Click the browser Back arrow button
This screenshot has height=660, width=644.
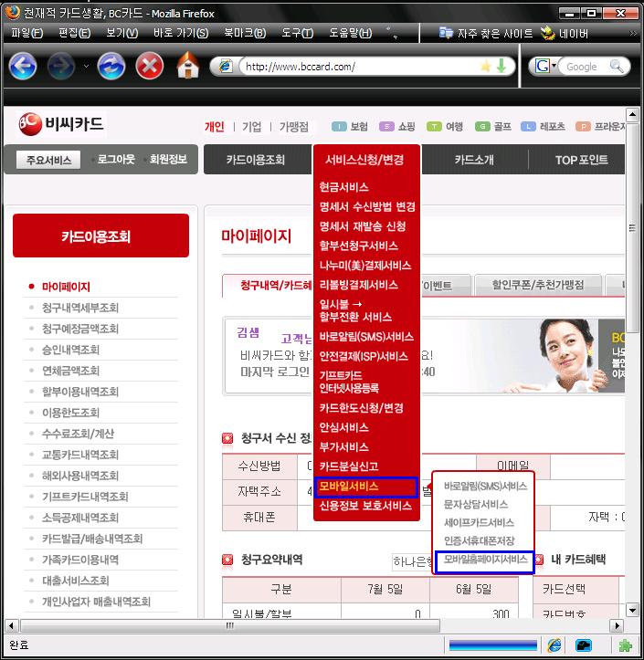pyautogui.click(x=23, y=66)
